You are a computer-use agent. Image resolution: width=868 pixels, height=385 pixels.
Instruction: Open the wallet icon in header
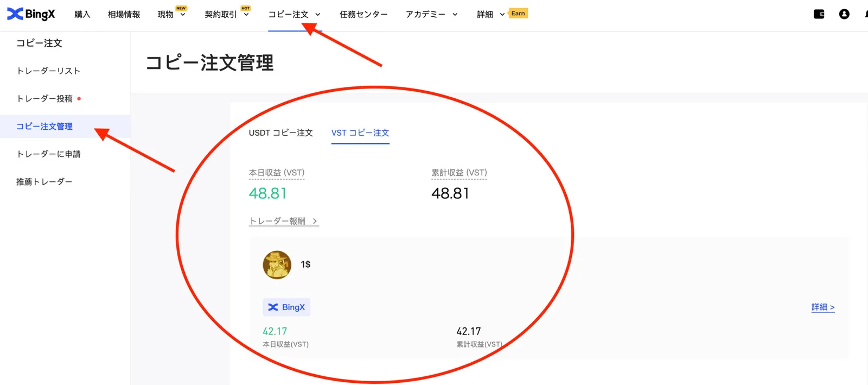(819, 14)
